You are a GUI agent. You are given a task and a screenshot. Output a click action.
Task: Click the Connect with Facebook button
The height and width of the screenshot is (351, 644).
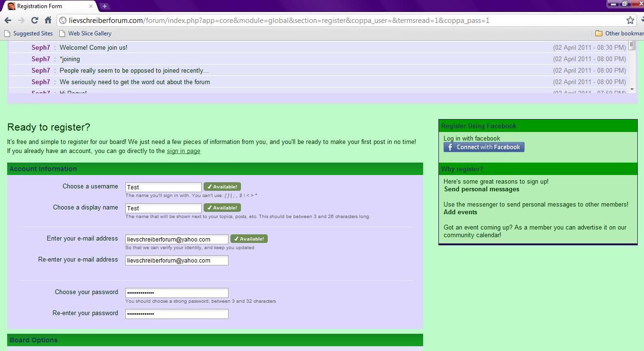(484, 147)
